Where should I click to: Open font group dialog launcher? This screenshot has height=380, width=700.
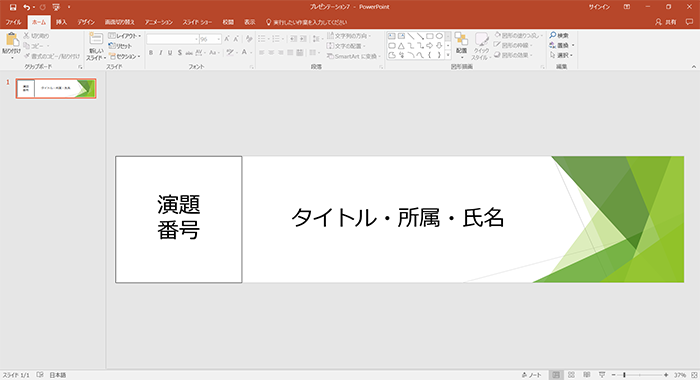tap(252, 67)
